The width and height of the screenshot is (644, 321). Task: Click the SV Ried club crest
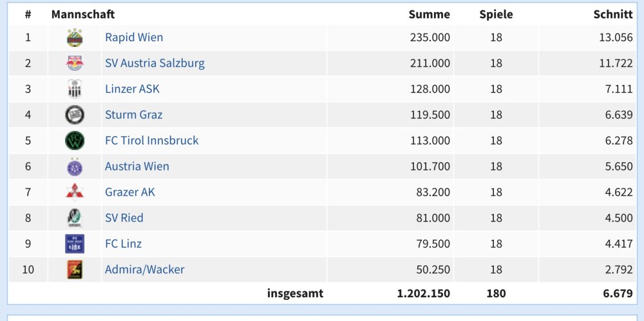click(75, 218)
